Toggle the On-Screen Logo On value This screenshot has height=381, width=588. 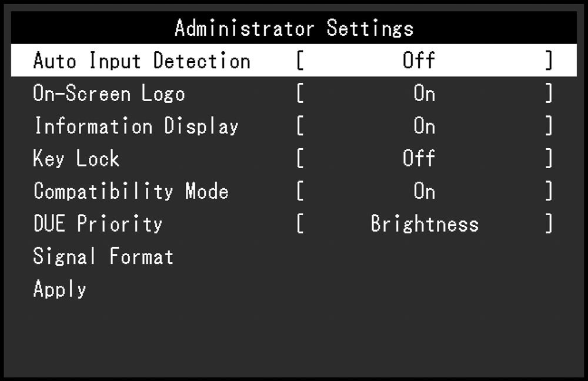click(424, 93)
